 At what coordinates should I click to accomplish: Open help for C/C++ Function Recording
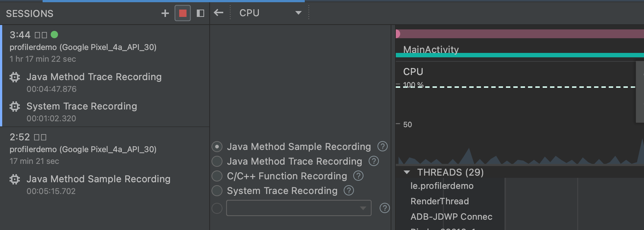358,176
